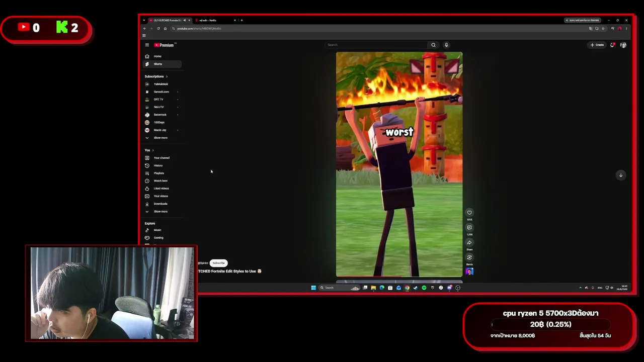This screenshot has width=644, height=362.
Task: Open the Chrome profile avatar
Action: pos(620,28)
